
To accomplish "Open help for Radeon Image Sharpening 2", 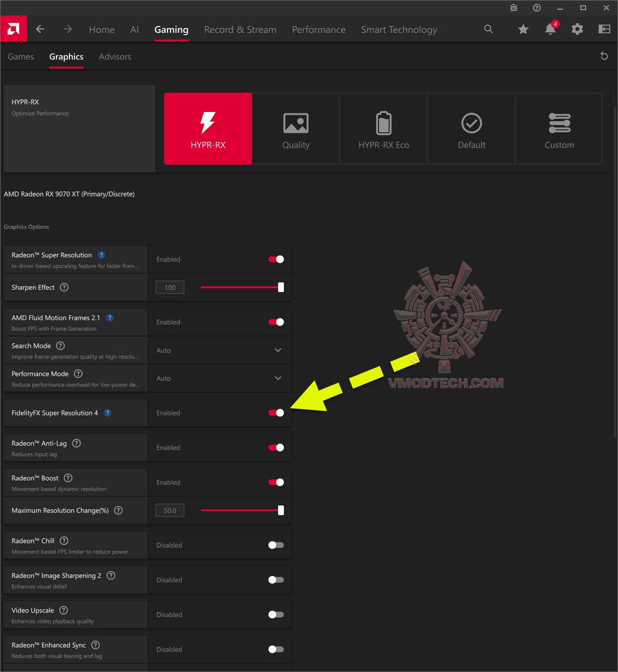I will click(x=111, y=575).
